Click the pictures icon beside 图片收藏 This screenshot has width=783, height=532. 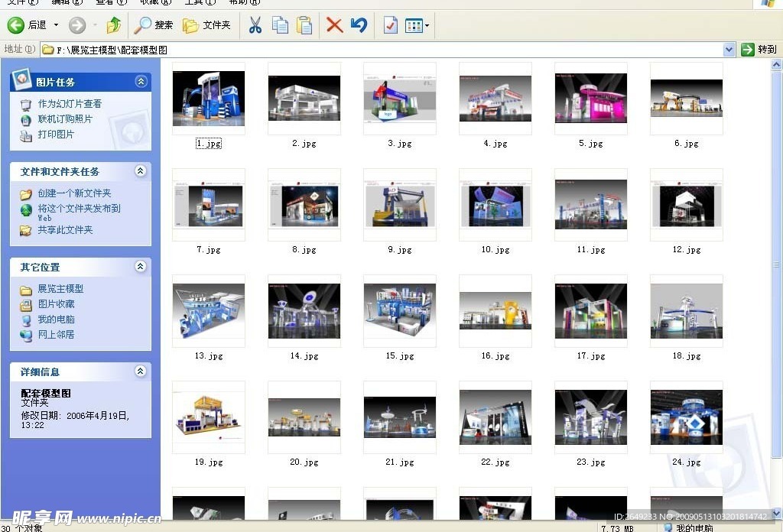26,305
